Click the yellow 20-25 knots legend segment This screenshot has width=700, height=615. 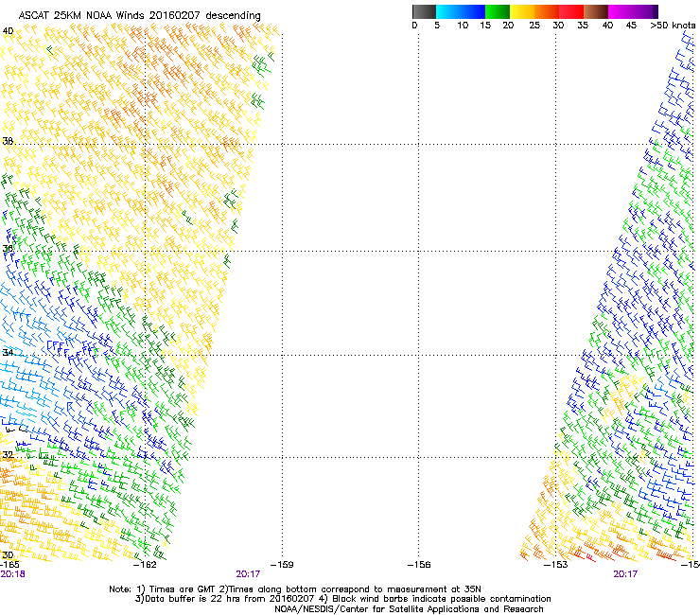(522, 11)
